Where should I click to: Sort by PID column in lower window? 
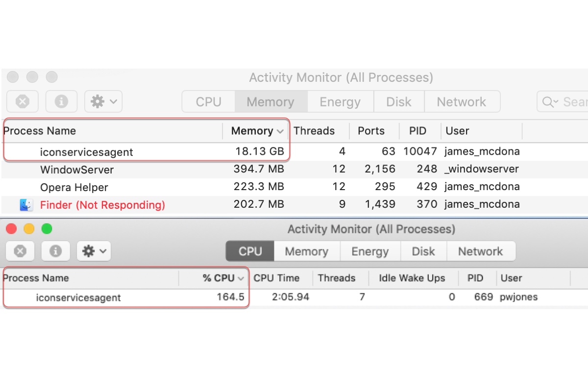[475, 278]
